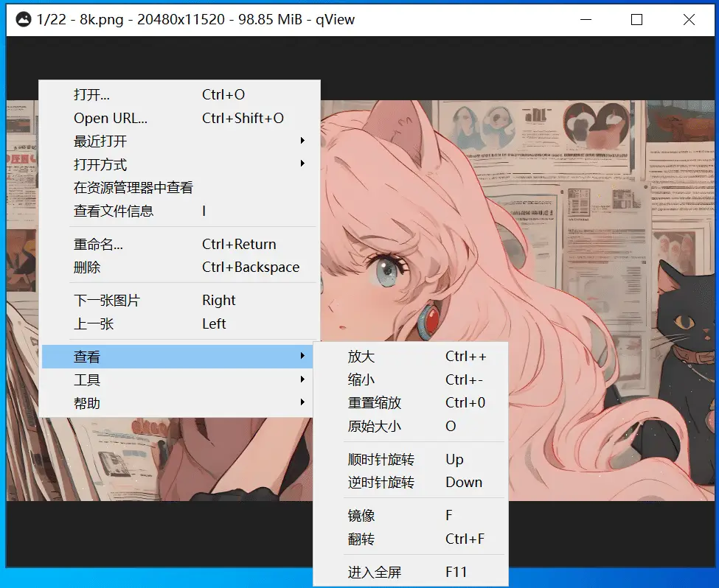Screen dimensions: 719x588
Task: Toggle 镜像 mirror option
Action: [x=361, y=516]
